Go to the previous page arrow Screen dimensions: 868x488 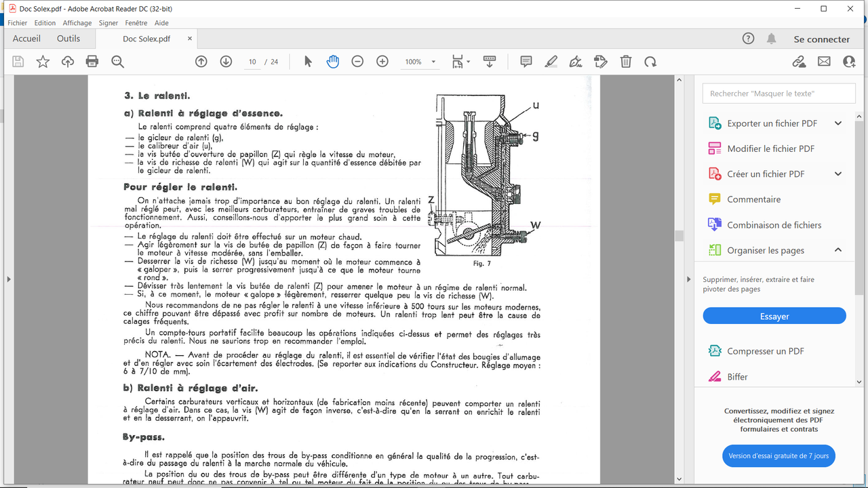[x=201, y=62]
